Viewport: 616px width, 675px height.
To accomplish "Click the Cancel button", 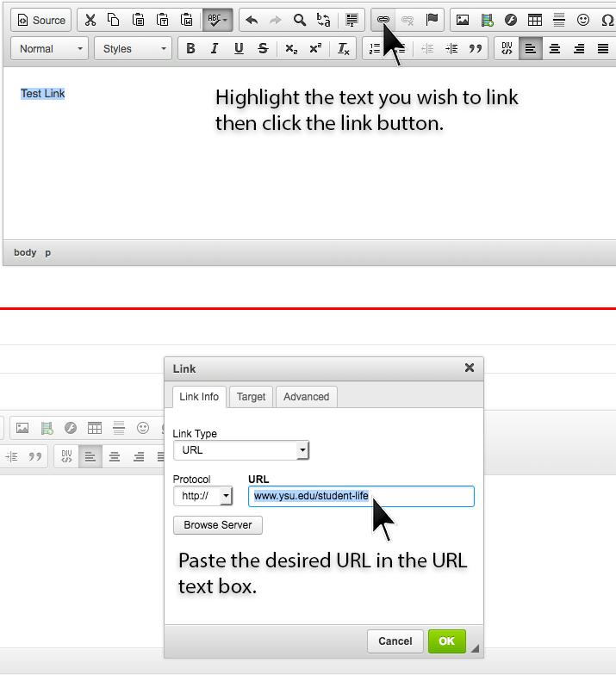I will point(395,641).
